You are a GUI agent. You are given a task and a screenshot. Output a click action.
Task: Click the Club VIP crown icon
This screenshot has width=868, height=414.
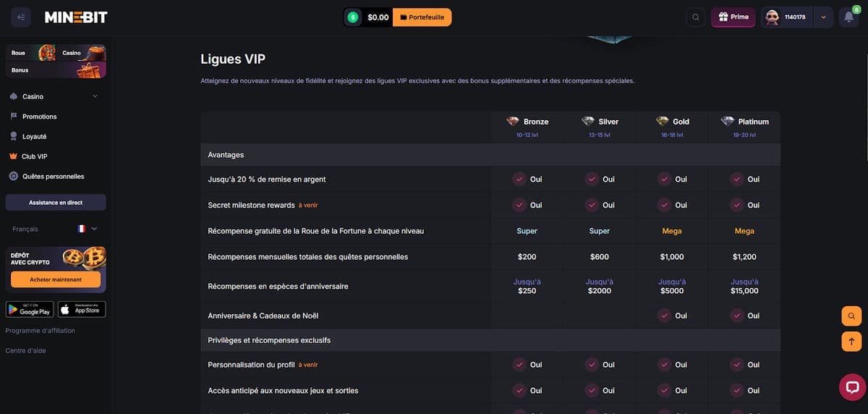pos(14,156)
